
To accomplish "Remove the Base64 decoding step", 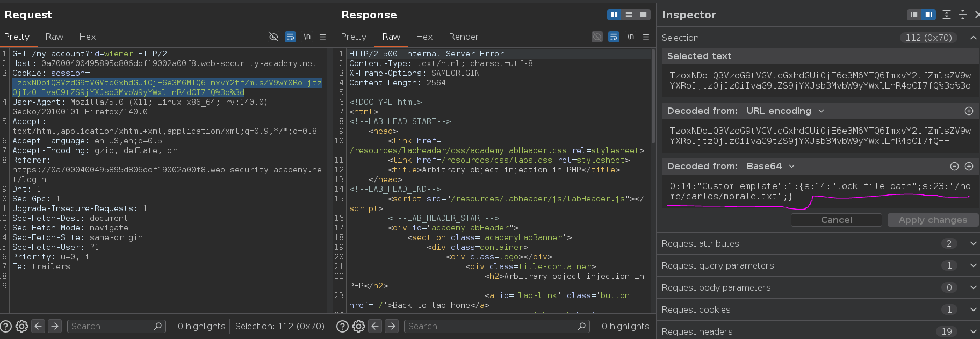I will pyautogui.click(x=954, y=166).
